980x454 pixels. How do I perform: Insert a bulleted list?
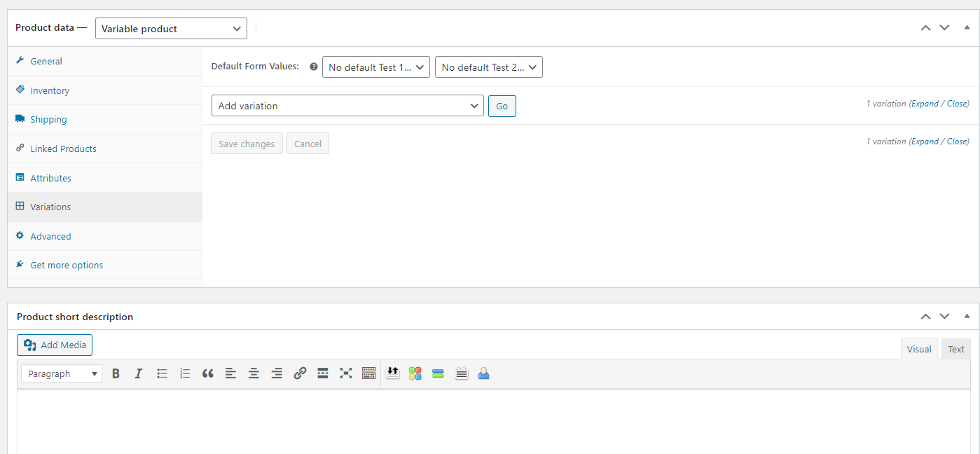162,374
